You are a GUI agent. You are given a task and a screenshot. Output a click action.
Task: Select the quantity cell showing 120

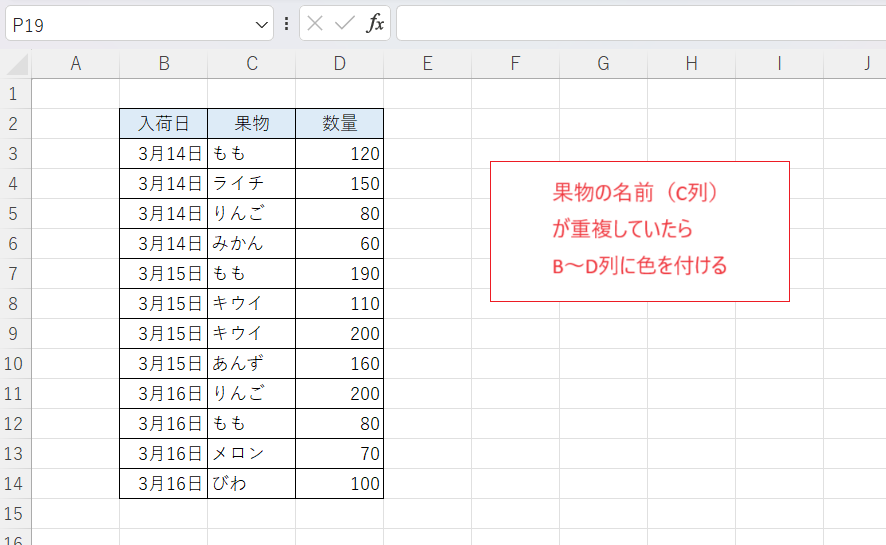pos(340,154)
